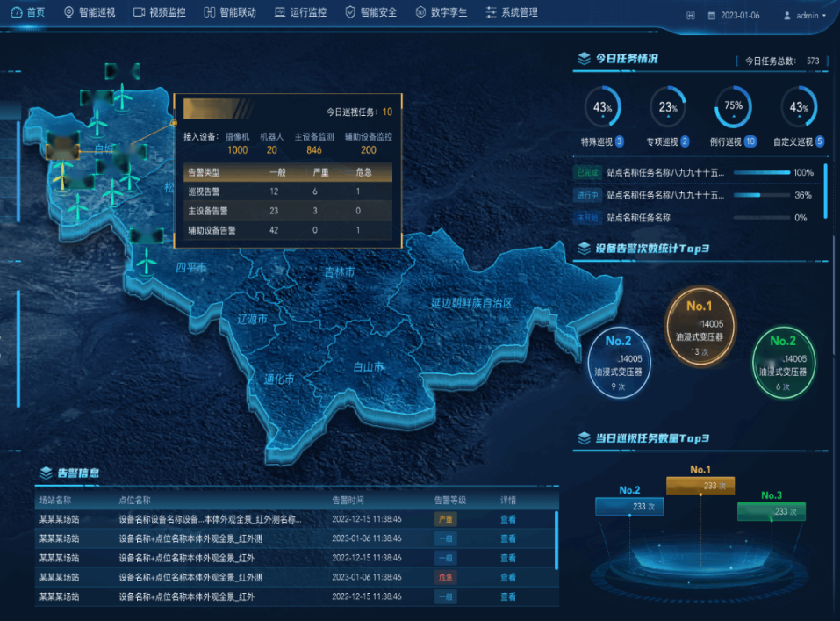Image resolution: width=840 pixels, height=621 pixels.
Task: Click the 数字孪生 hexagon icon
Action: [x=420, y=13]
